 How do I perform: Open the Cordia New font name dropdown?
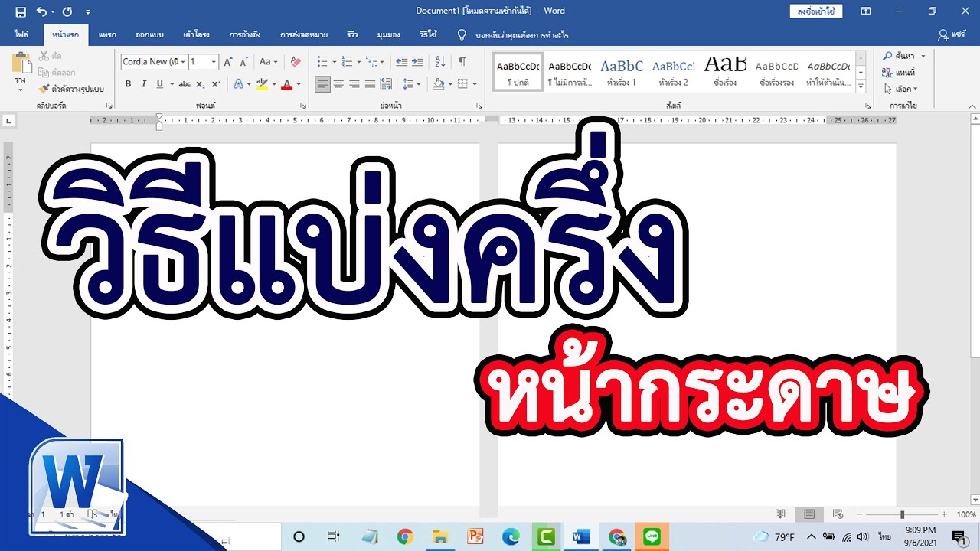183,62
